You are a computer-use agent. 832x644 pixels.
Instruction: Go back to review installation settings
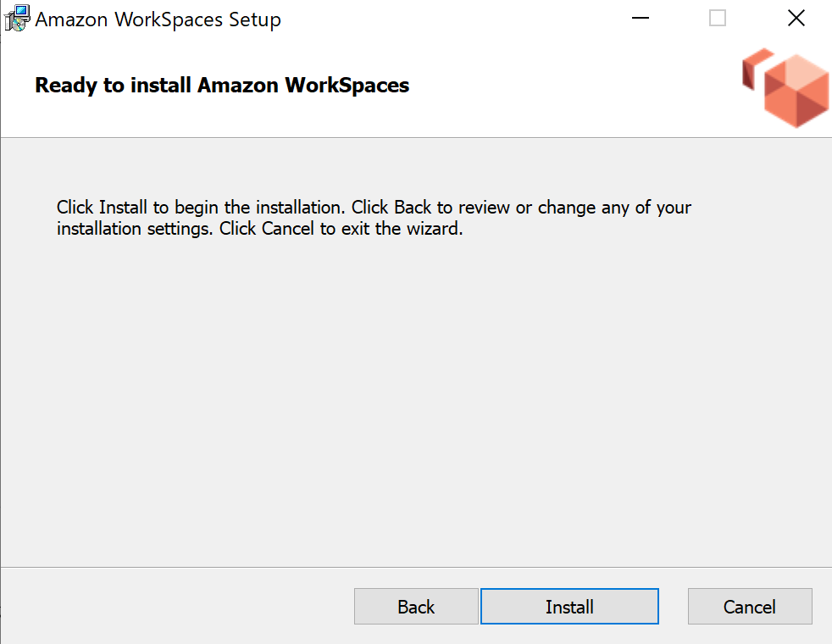[x=416, y=606]
